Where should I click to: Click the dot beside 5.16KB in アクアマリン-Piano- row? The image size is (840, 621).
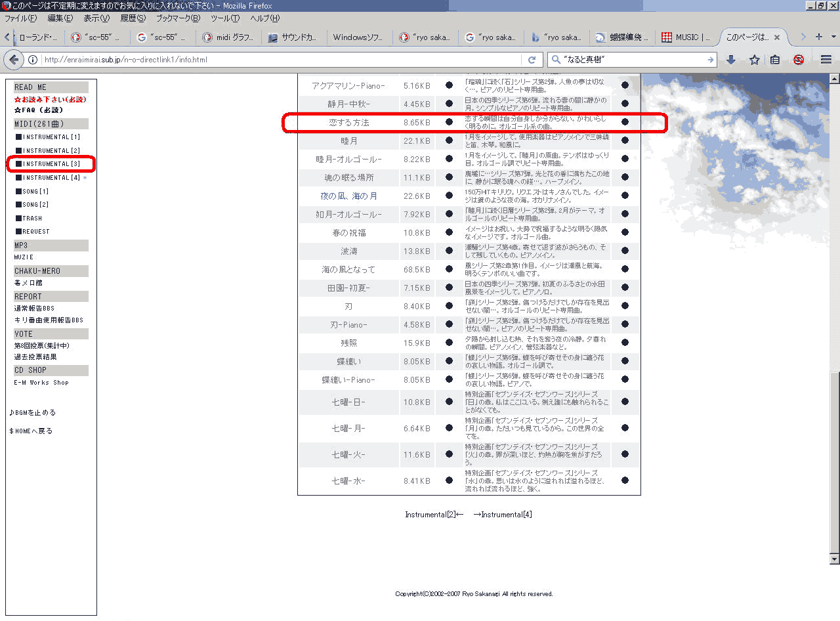450,85
